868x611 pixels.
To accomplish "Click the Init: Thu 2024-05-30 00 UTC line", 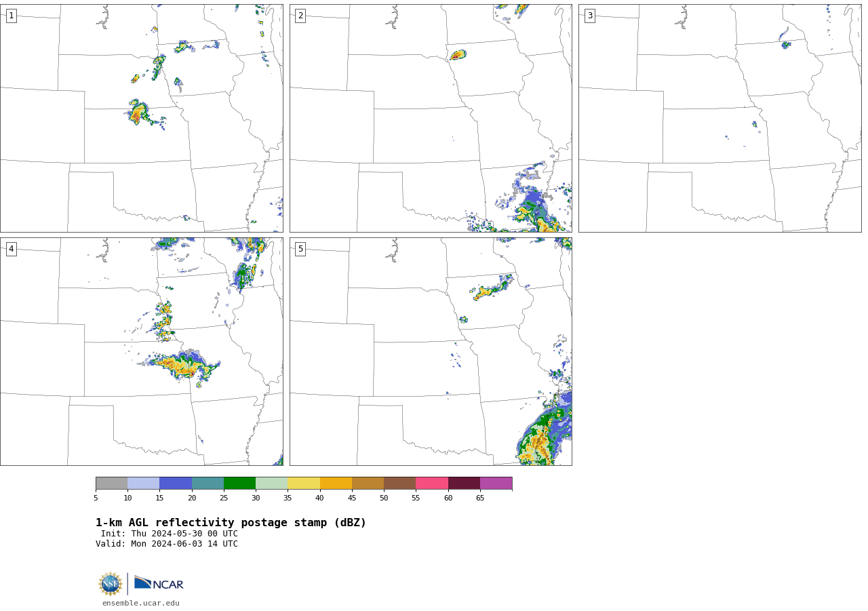I will click(x=170, y=534).
